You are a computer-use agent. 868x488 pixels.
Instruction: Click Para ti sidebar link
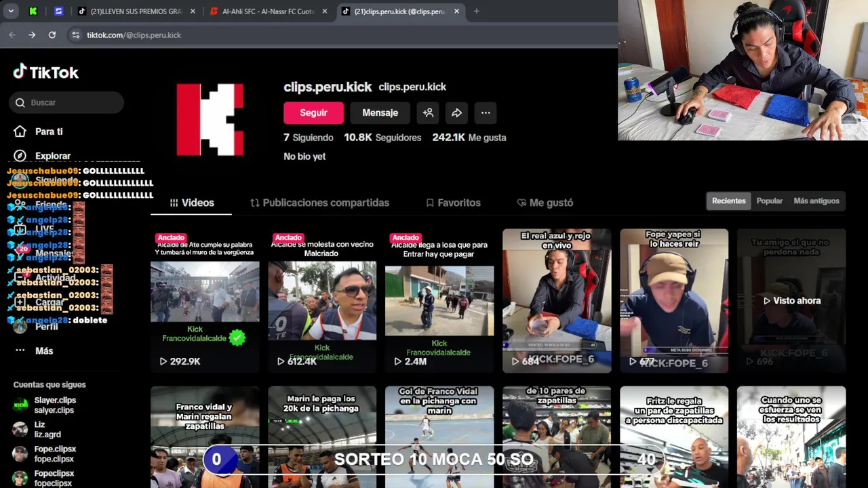point(49,131)
